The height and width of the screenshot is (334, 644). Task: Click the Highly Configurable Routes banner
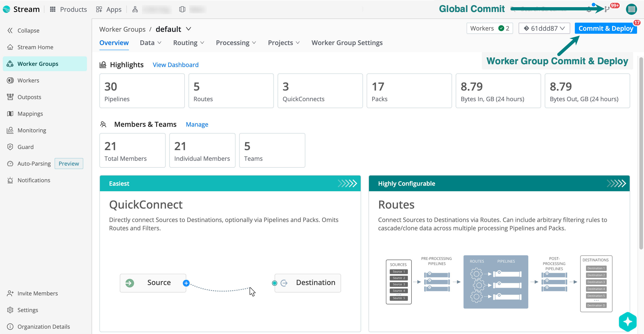[499, 183]
